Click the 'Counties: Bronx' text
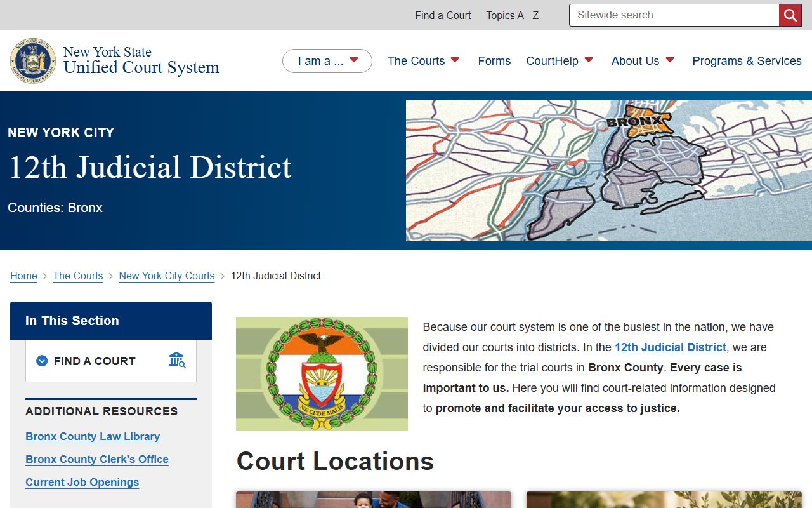 [55, 208]
